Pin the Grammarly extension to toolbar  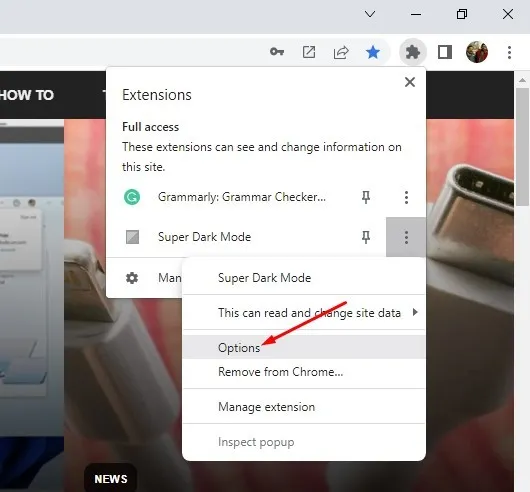366,197
